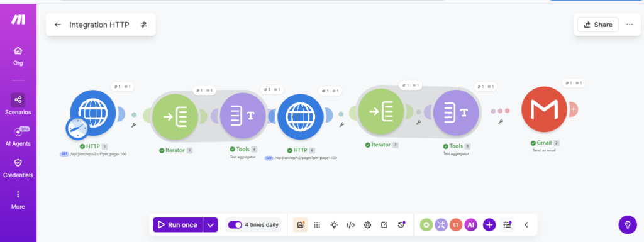The height and width of the screenshot is (242, 644).
Task: Click the Share button
Action: pyautogui.click(x=597, y=25)
